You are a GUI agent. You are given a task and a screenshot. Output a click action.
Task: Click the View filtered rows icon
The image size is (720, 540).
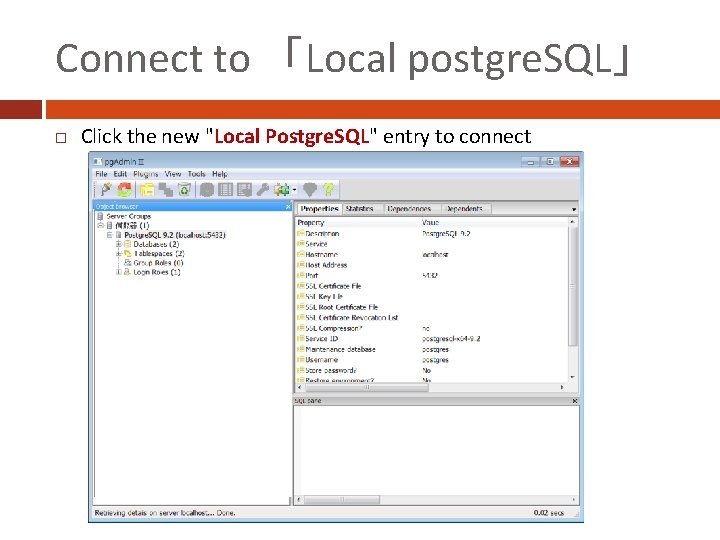[244, 190]
